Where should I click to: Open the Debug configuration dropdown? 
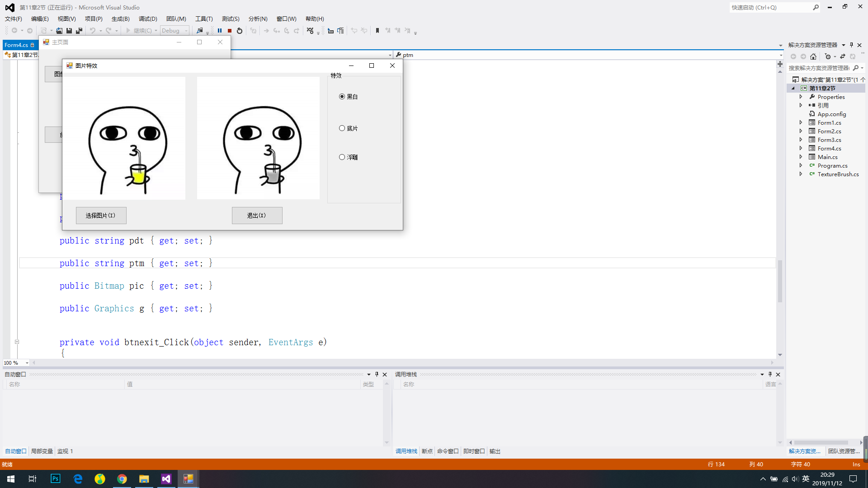pyautogui.click(x=175, y=31)
